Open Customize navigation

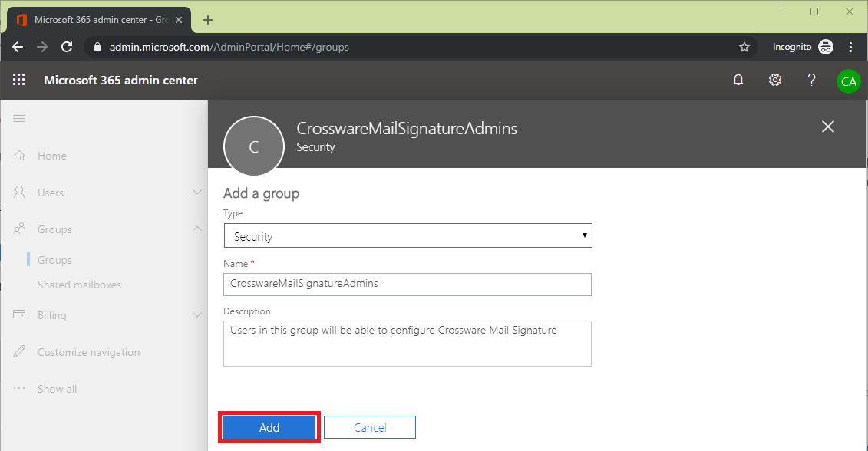click(88, 352)
